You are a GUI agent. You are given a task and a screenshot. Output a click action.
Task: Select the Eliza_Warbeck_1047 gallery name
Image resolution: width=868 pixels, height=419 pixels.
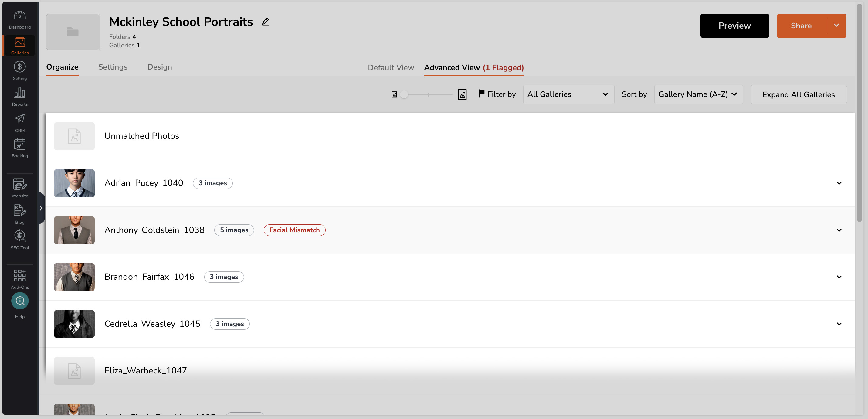[145, 371]
